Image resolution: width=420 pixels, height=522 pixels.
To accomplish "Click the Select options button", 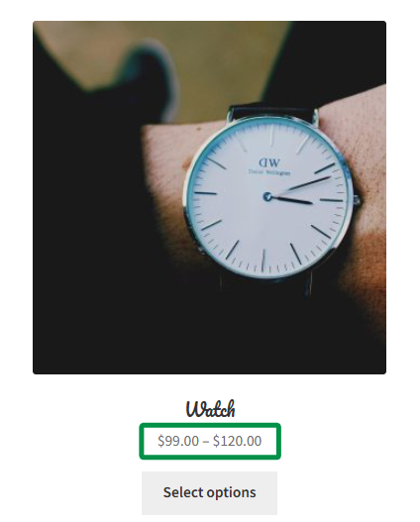I will point(209,492).
